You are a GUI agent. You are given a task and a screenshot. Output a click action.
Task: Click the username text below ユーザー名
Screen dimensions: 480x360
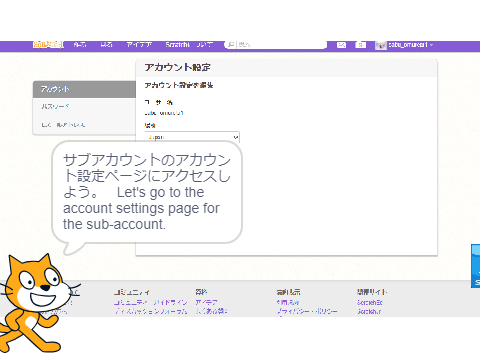click(164, 113)
